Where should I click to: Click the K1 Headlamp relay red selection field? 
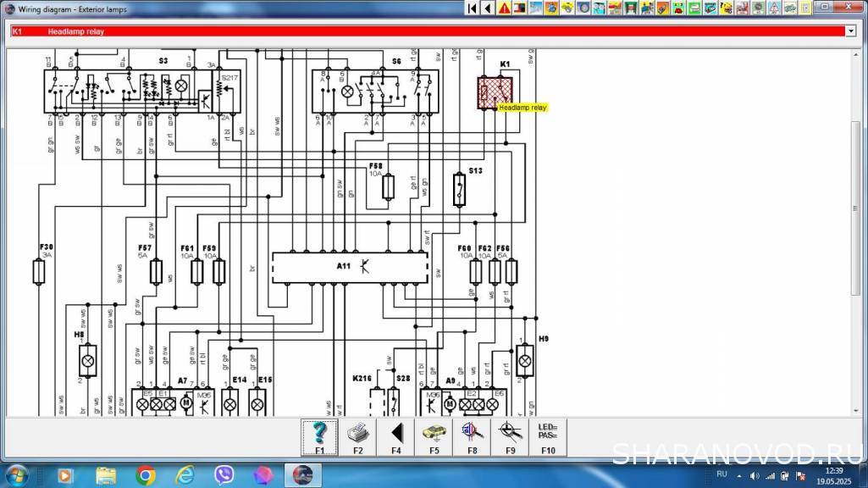pos(423,31)
